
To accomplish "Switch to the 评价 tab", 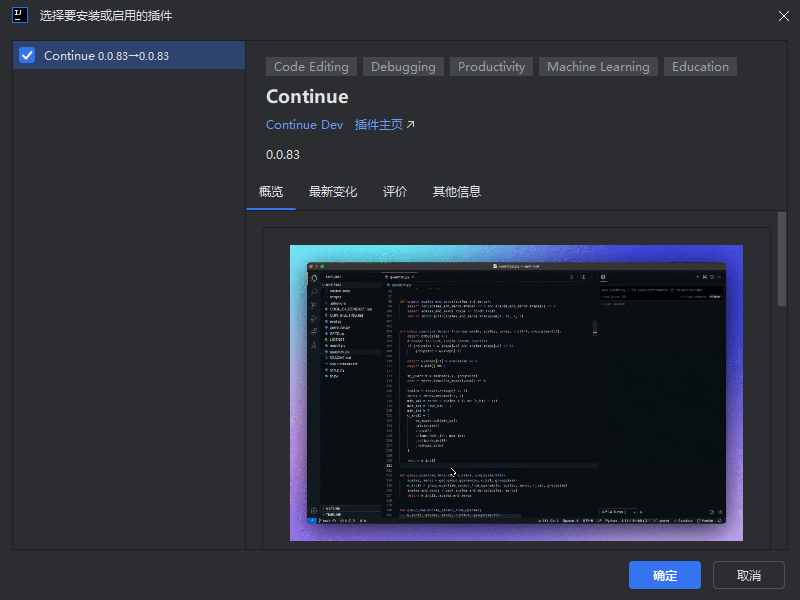I will (x=395, y=192).
